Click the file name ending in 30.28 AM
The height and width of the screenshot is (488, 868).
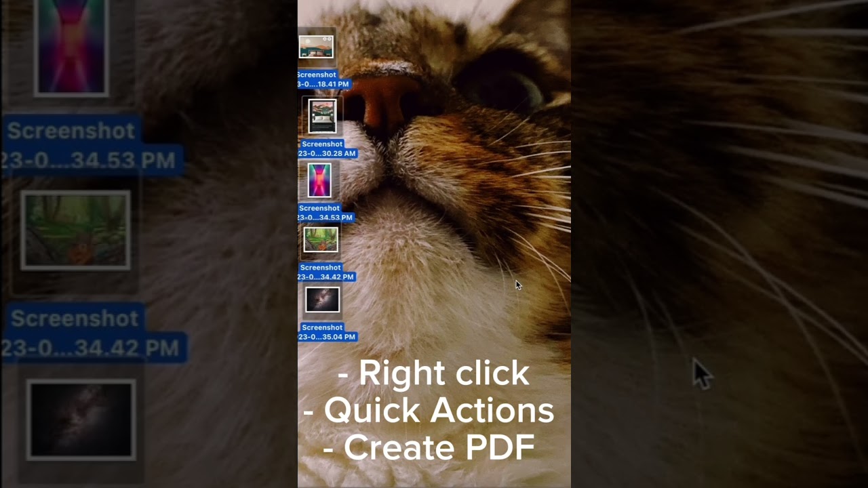(x=327, y=148)
